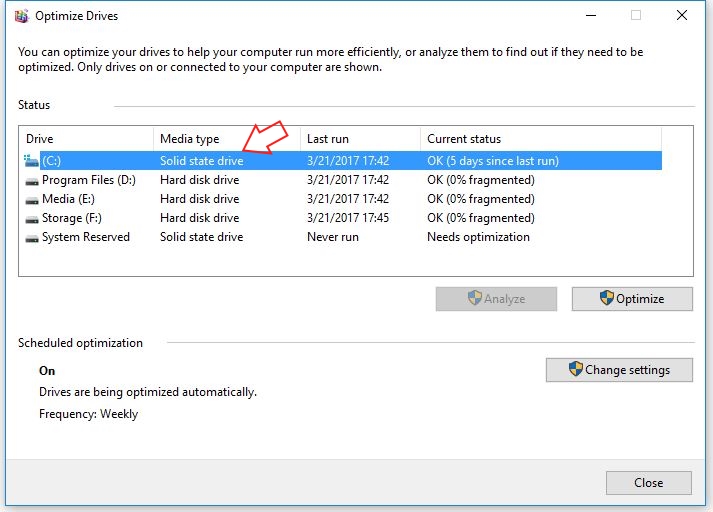Click OK (5 days since last run) status

coord(493,161)
